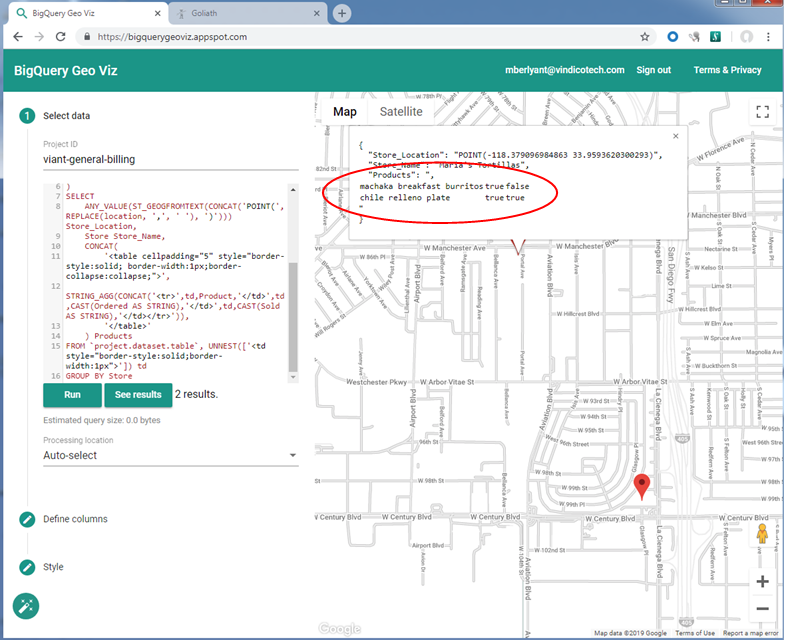This screenshot has width=785, height=641.
Task: Bookmark page with the star icon
Action: [x=645, y=37]
